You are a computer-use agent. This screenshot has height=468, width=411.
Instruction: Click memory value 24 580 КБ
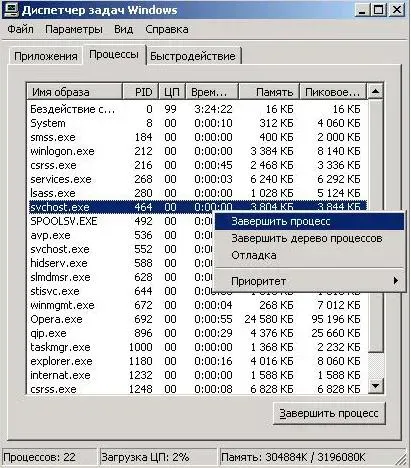click(x=269, y=319)
